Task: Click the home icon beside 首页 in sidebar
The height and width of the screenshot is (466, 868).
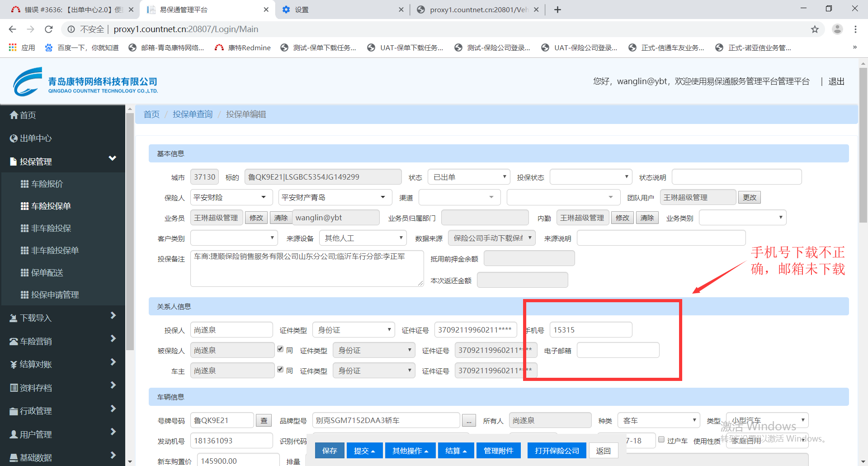Action: tap(14, 115)
